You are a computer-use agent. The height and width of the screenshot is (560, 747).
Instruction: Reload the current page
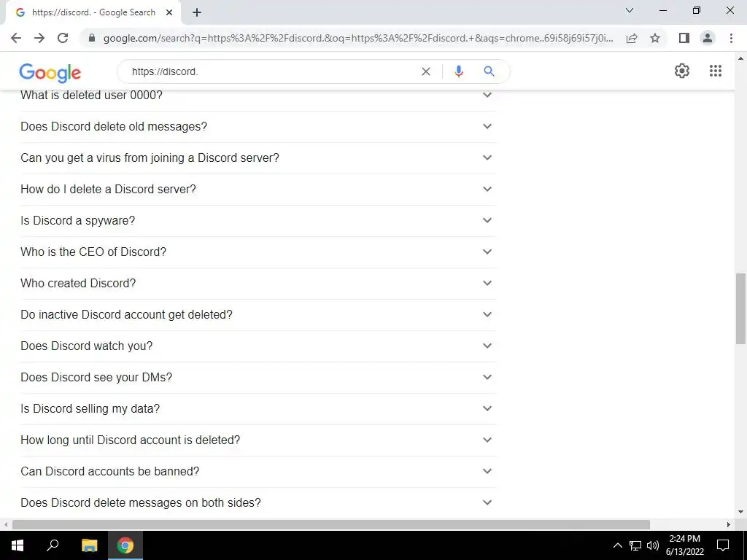click(x=63, y=38)
